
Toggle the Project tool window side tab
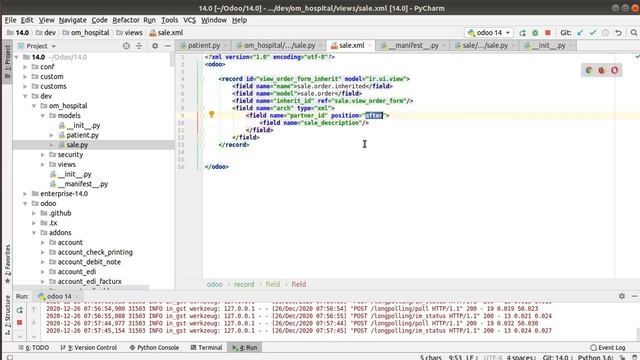pos(7,62)
